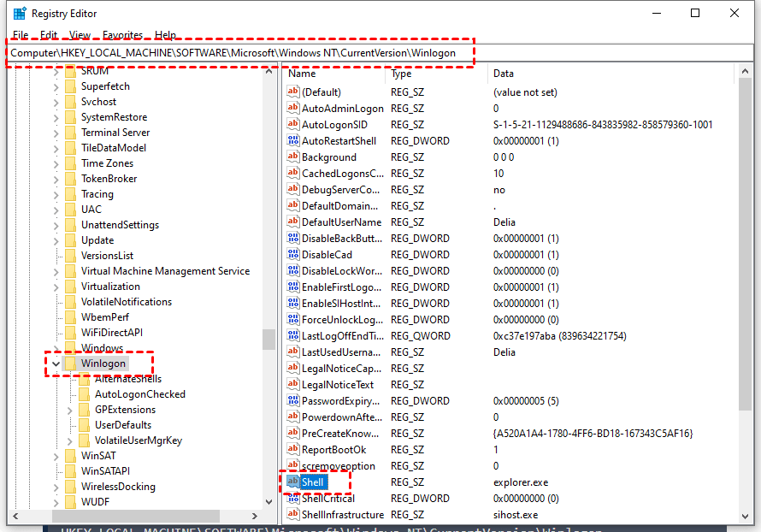Click the LastLogOffEndTi... QWORD icon
761x532 pixels.
coord(292,335)
